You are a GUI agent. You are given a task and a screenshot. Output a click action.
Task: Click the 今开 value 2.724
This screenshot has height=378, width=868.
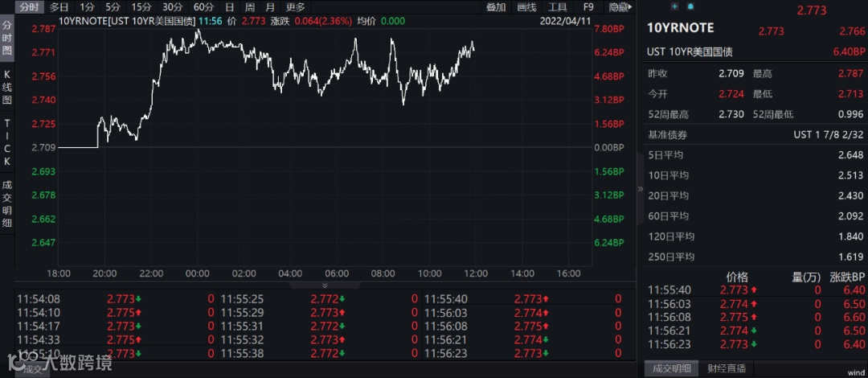pos(731,93)
